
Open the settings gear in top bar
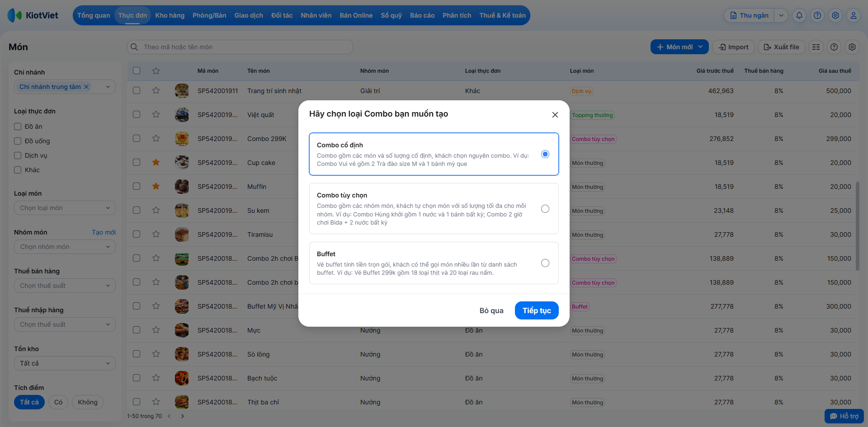(835, 15)
